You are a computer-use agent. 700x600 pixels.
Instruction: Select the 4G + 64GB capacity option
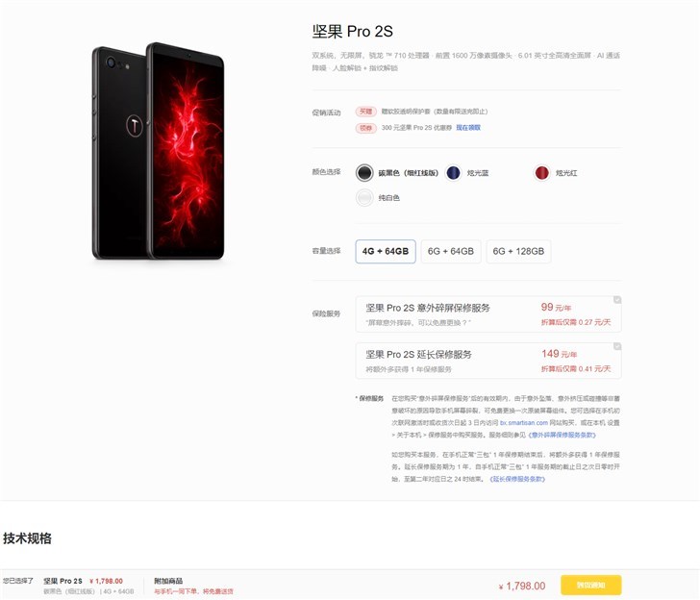point(386,251)
